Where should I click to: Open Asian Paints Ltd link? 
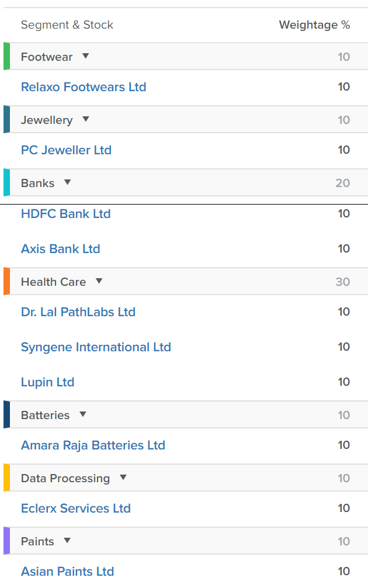coord(67,572)
